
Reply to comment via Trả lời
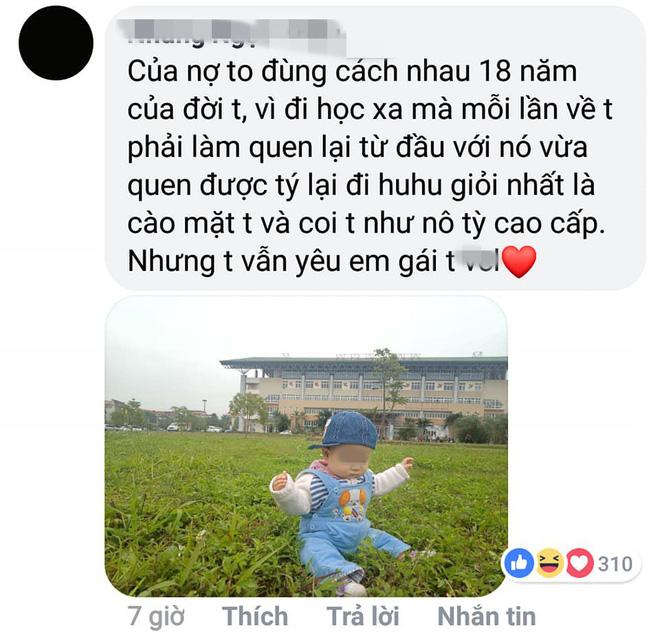[363, 616]
